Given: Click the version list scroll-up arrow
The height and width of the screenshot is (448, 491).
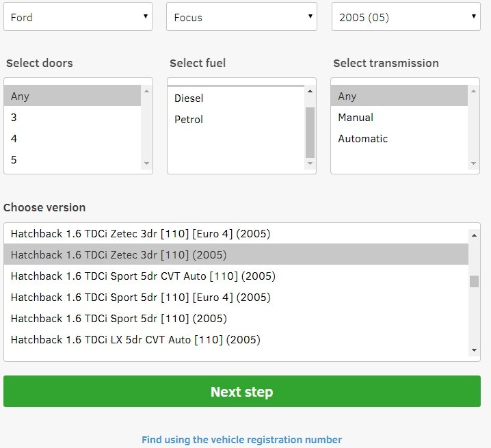Looking at the screenshot, I should coord(474,235).
